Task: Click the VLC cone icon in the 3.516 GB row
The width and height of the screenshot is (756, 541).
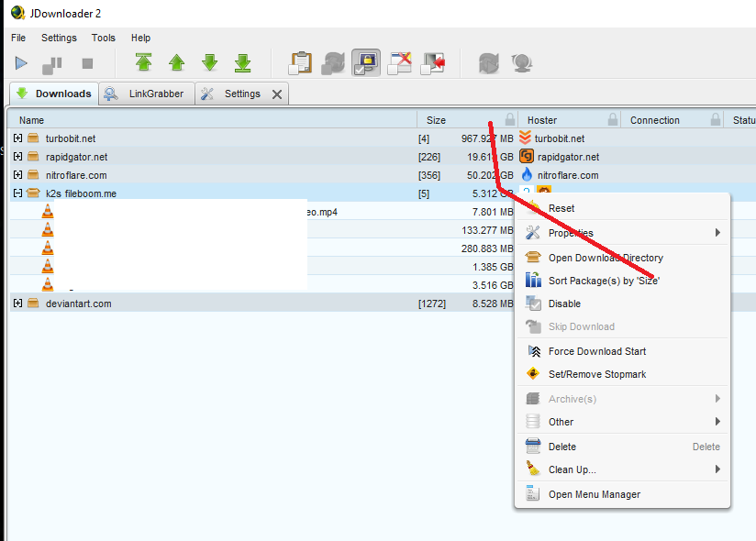Action: click(x=48, y=284)
